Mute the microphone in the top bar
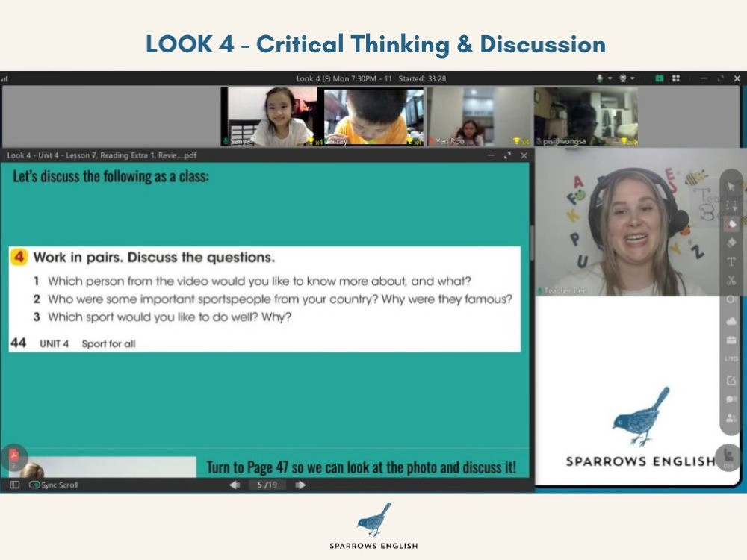The height and width of the screenshot is (560, 747). coord(599,78)
